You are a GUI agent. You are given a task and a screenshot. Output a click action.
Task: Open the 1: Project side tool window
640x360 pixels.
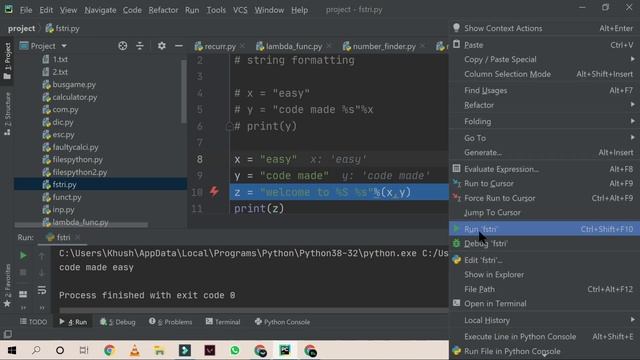[x=7, y=60]
